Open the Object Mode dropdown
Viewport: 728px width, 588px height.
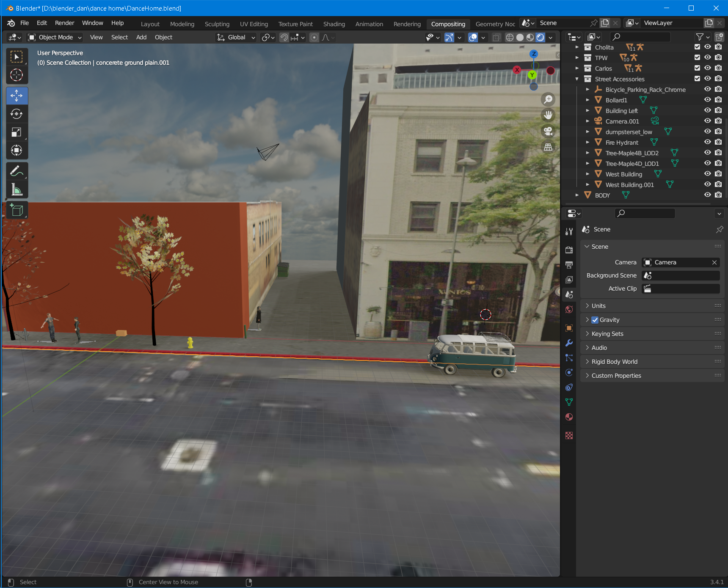click(x=55, y=37)
